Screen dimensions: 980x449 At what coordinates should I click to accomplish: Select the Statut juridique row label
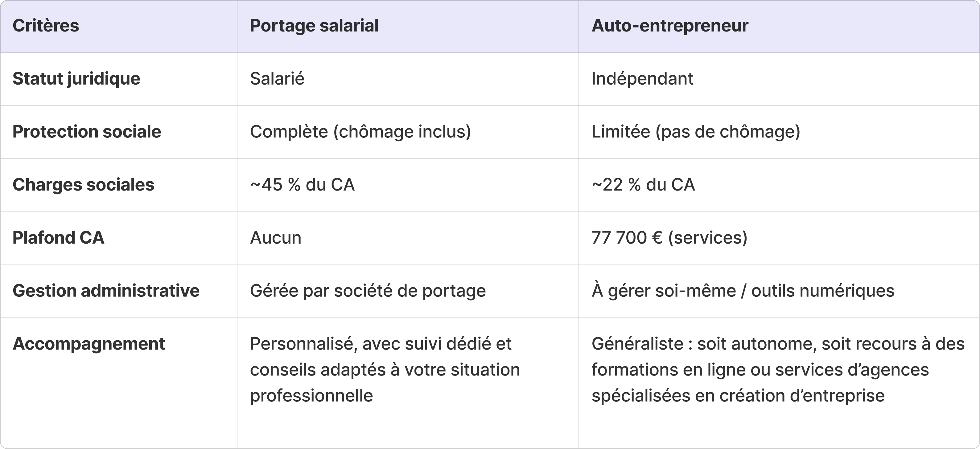(76, 79)
